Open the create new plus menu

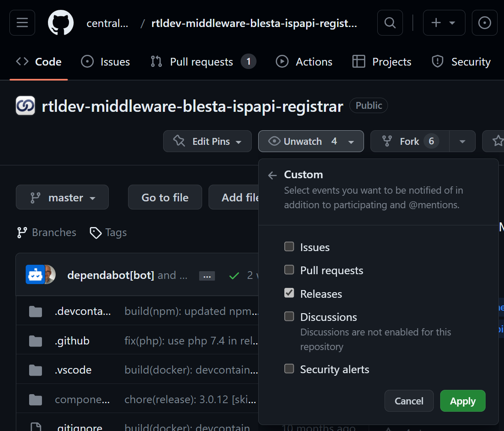click(444, 23)
